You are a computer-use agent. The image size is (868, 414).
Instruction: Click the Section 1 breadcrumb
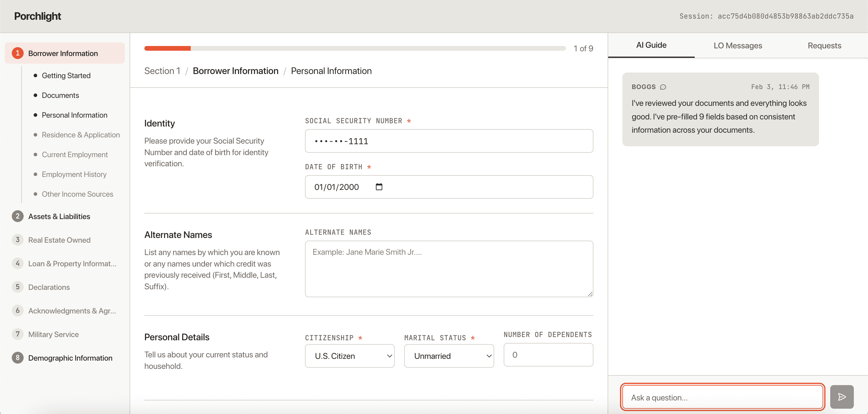[x=162, y=71]
